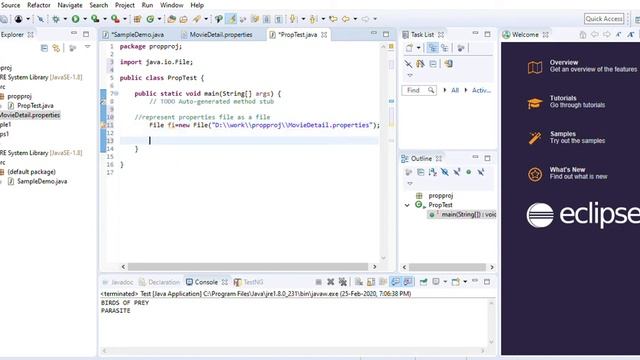Toggle Hide Fields in Outline view
The height and width of the screenshot is (360, 640).
444,172
